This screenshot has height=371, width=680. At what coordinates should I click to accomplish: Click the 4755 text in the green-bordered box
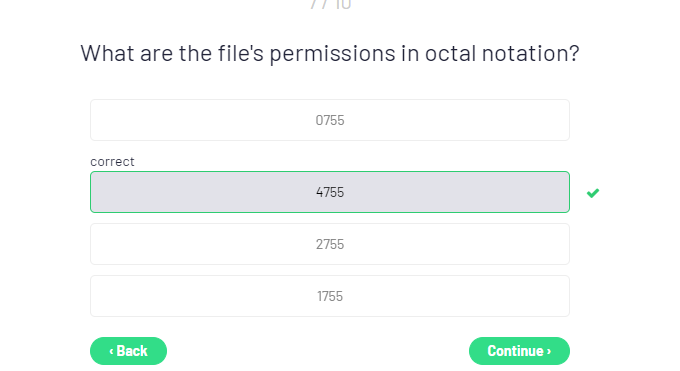coord(330,192)
